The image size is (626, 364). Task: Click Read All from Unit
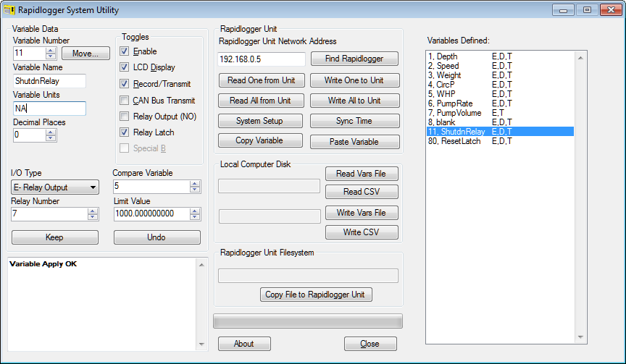[261, 101]
